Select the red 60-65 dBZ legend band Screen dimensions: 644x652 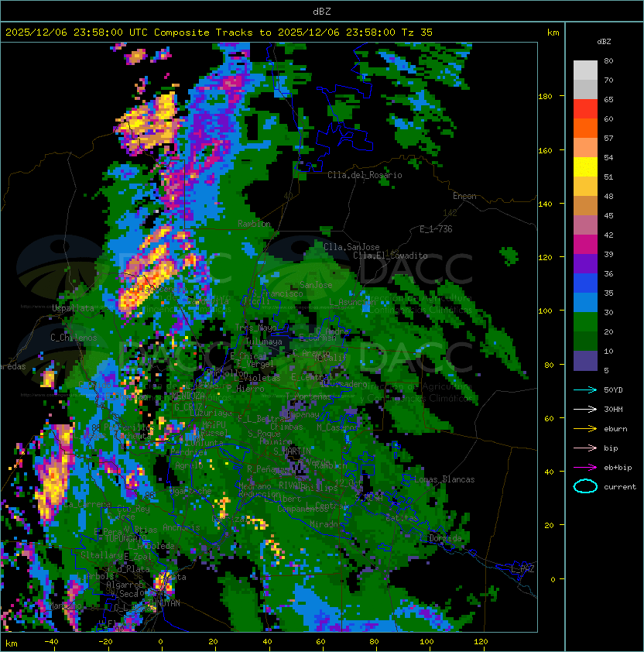585,109
